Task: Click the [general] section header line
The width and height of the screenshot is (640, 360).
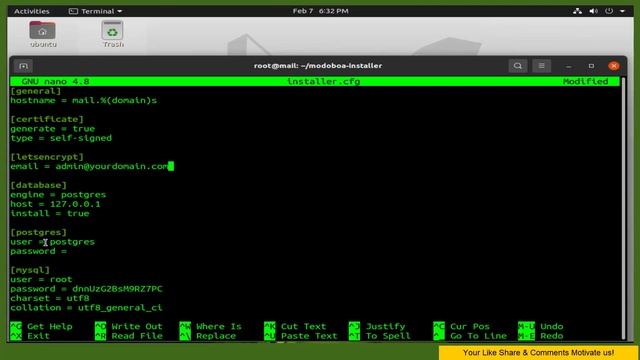Action: [36, 91]
